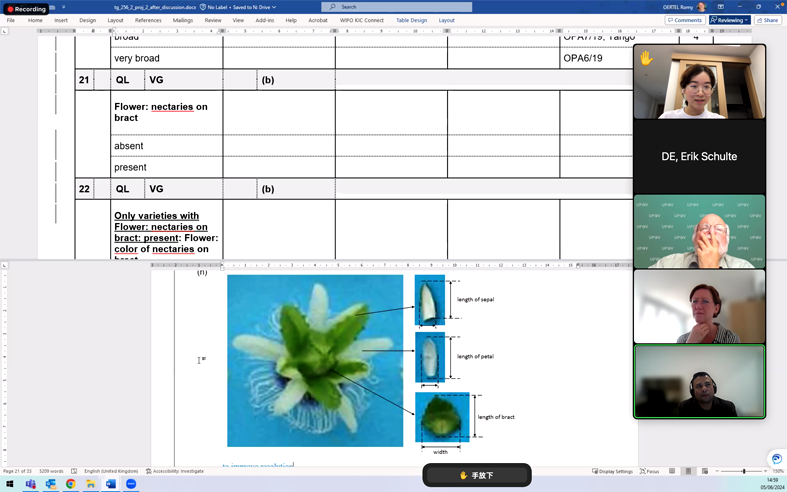Viewport: 787px width, 492px height.
Task: Click in the Search box in title bar
Action: point(397,7)
